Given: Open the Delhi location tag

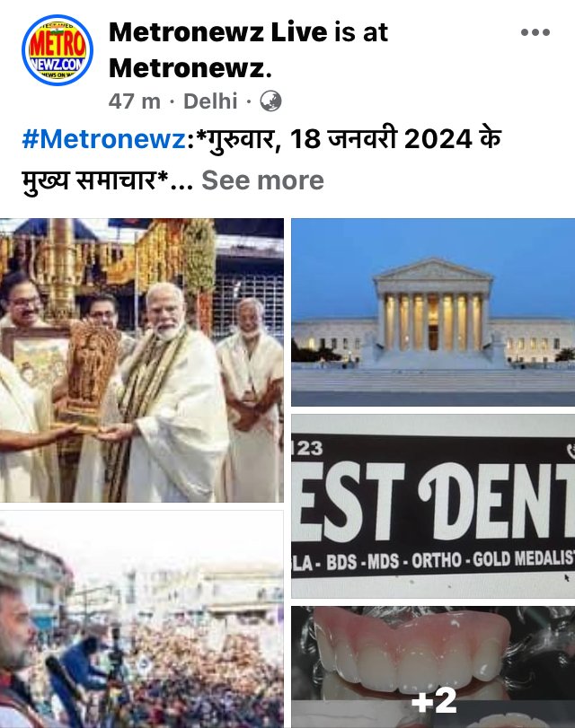Looking at the screenshot, I should 210,101.
